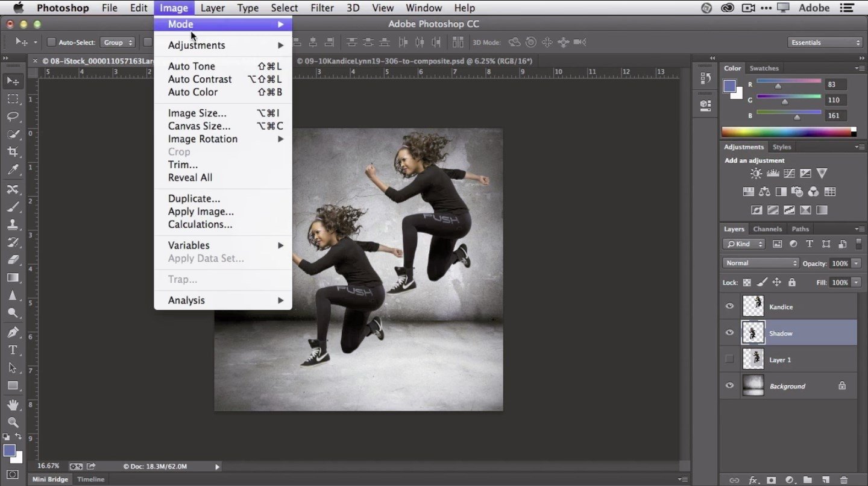Select the Horizontal Type tool
868x486 pixels.
point(13,350)
